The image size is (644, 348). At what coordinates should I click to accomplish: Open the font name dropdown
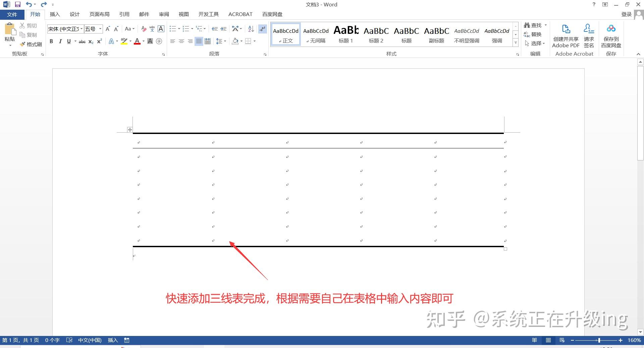point(82,29)
